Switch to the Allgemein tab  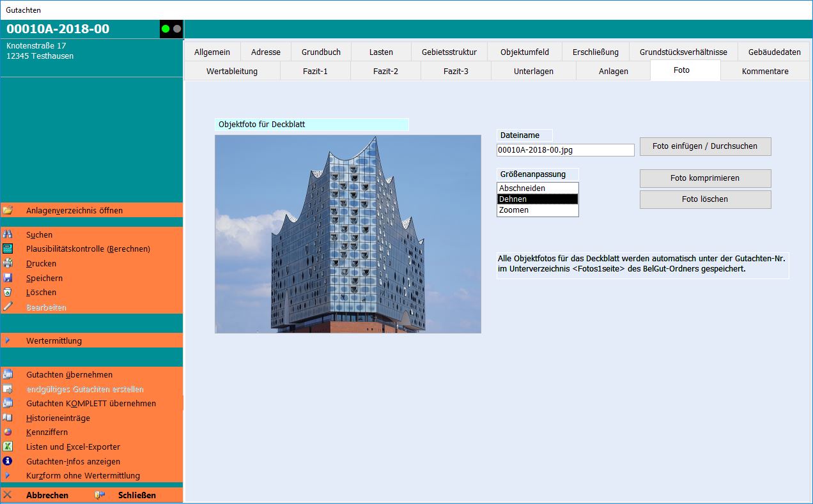[x=212, y=52]
